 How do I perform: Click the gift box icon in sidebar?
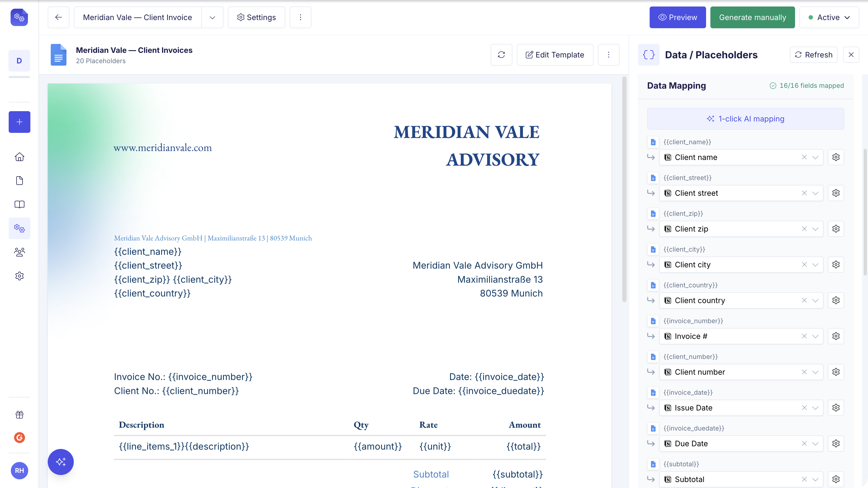(x=19, y=415)
